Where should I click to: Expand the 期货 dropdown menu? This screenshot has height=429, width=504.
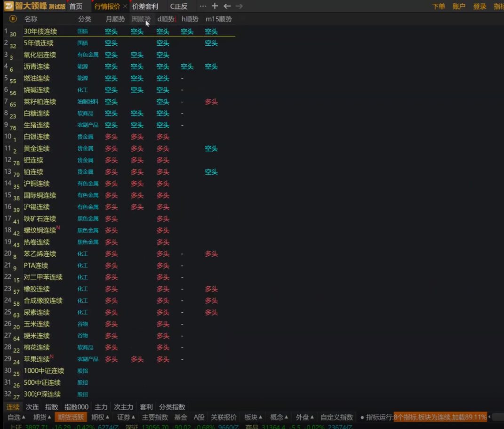(42, 417)
